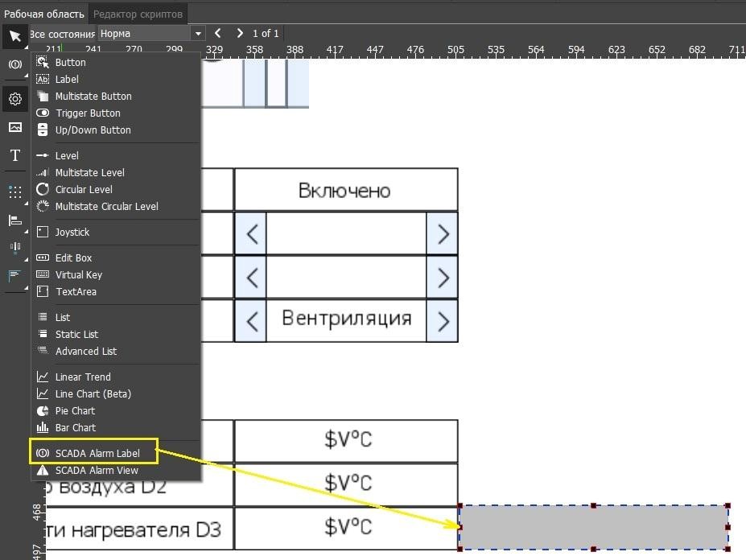This screenshot has width=746, height=560.
Task: Select the arrow pointer tool
Action: click(x=14, y=36)
